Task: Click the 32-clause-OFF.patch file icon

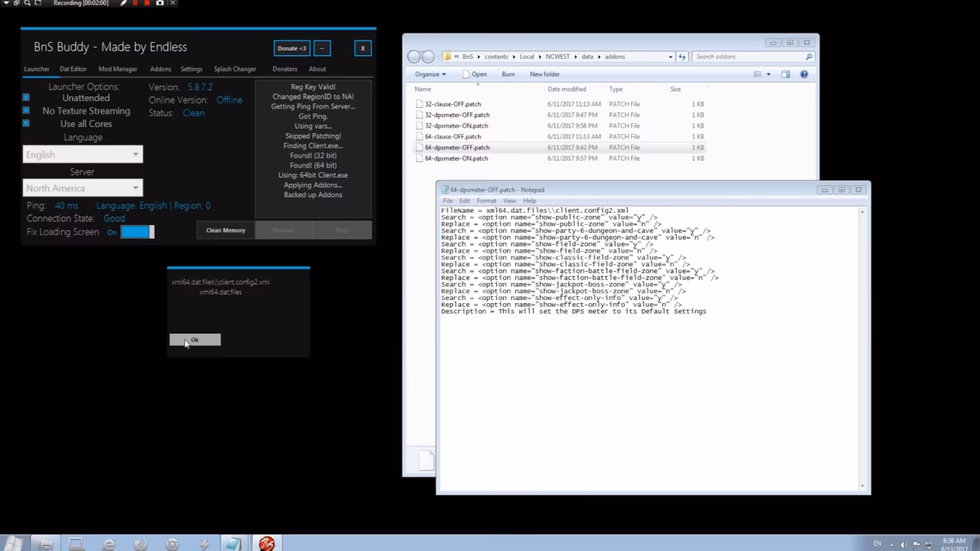Action: [x=420, y=104]
